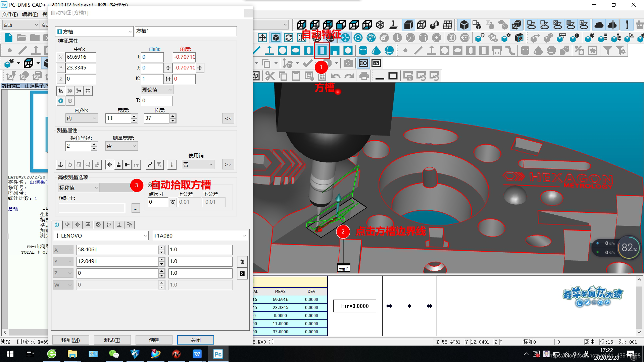
Task: Click the 移到(M) button
Action: (x=70, y=340)
